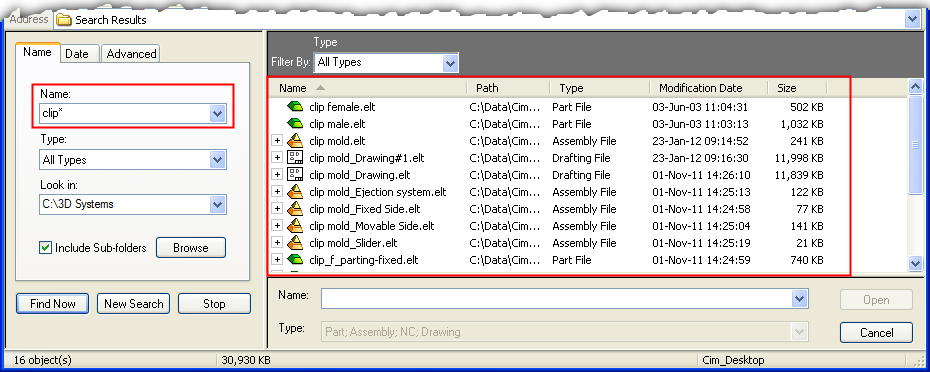Expand the clip mold_Drawing.elt row

(x=276, y=175)
